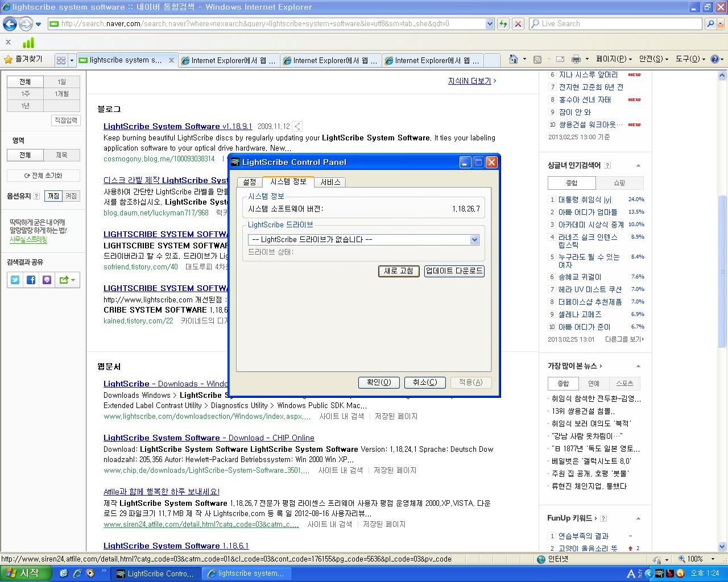728x582 pixels.
Task: Open LightScribe System Software - Download - CHIP Online
Action: click(x=209, y=438)
